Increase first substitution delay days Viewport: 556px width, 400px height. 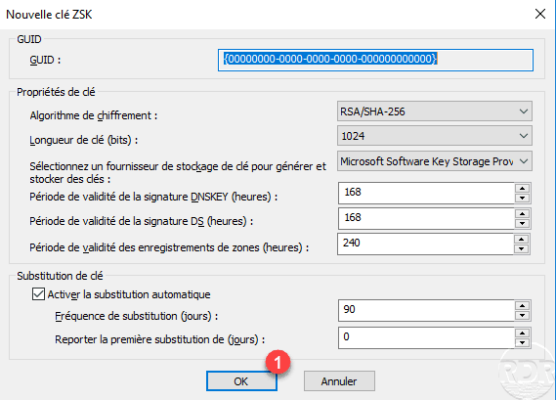(x=522, y=333)
